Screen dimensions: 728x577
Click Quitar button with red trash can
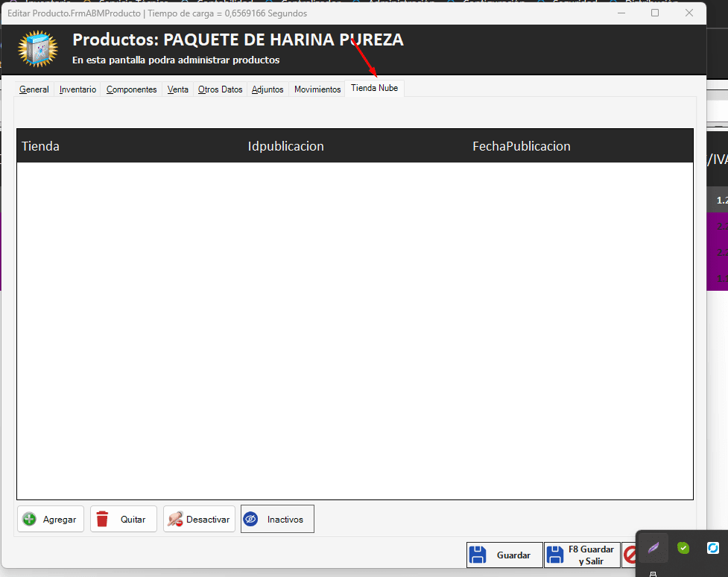point(124,519)
